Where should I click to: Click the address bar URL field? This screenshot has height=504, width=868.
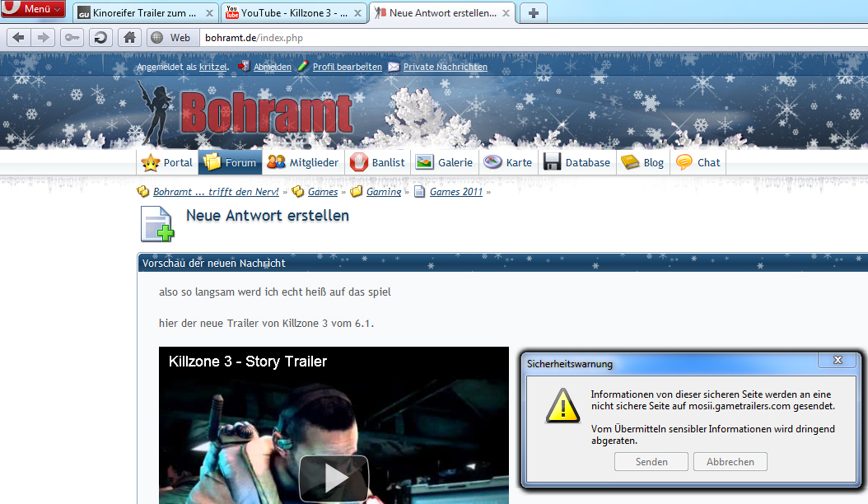point(494,38)
